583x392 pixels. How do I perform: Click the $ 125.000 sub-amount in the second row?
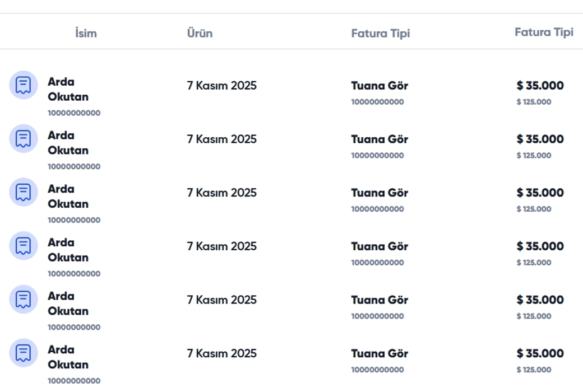534,156
